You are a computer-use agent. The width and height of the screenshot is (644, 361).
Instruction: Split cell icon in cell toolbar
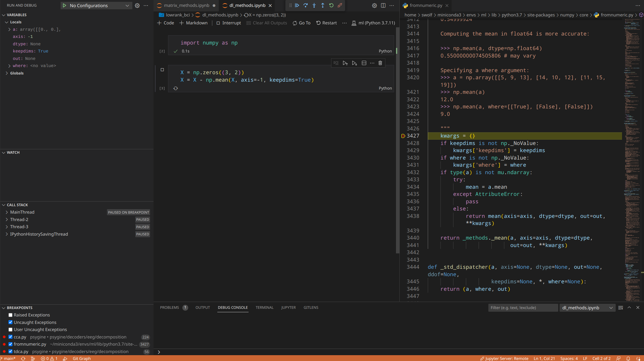(364, 63)
